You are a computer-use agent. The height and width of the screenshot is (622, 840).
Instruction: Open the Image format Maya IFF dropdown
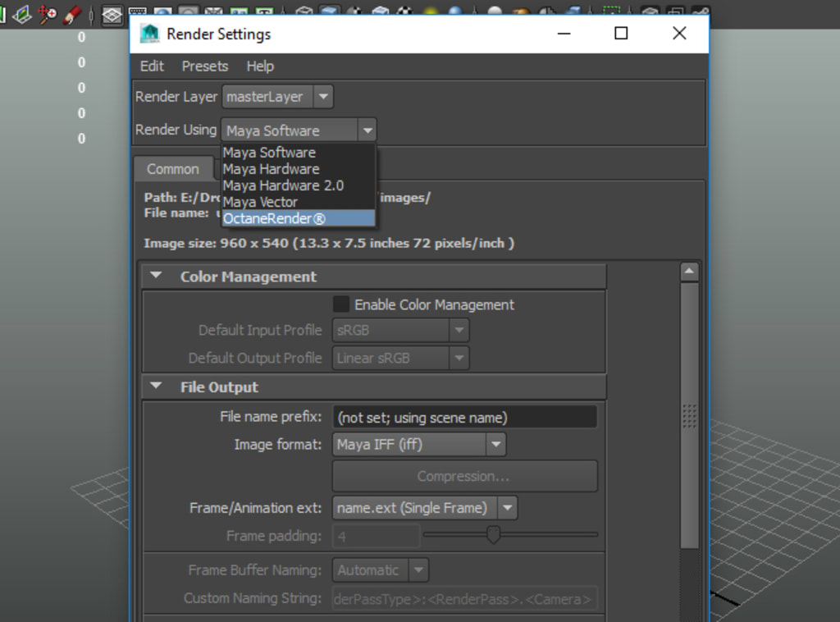pos(419,445)
